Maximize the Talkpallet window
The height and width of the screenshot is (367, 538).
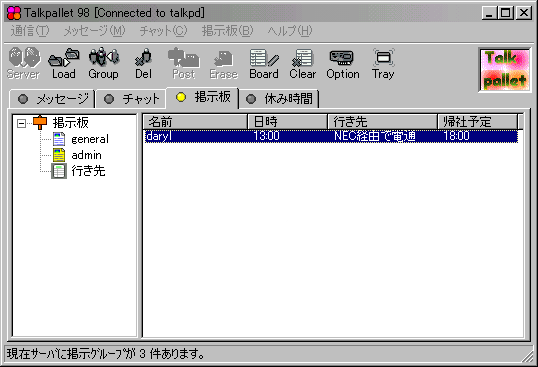(506, 13)
